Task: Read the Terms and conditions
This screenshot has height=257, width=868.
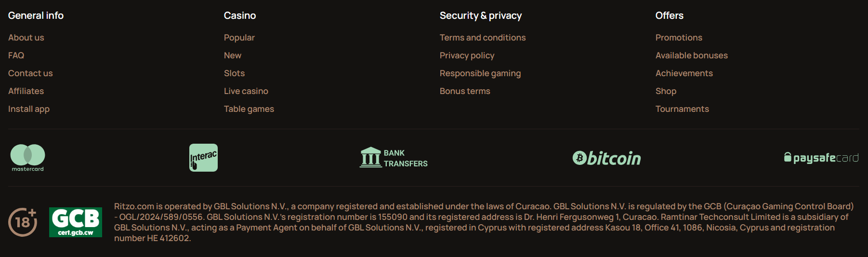Action: click(482, 38)
